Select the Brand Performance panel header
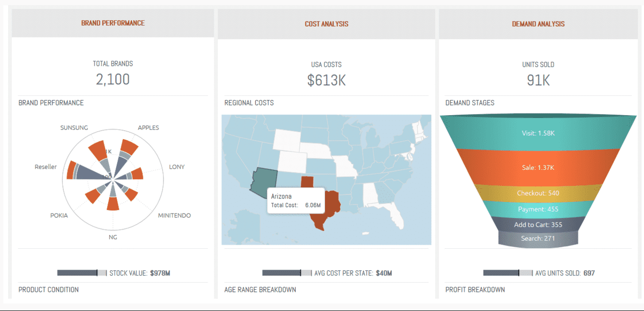The image size is (644, 311). click(113, 23)
